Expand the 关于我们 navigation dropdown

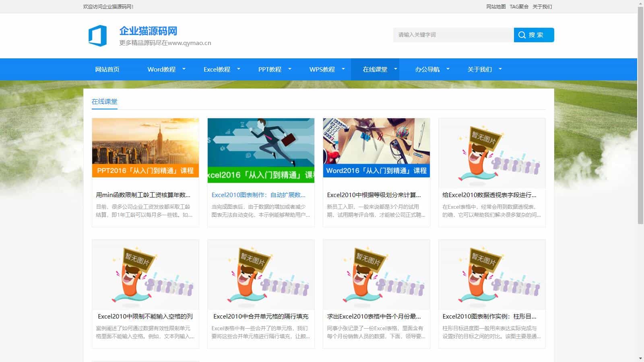(500, 69)
